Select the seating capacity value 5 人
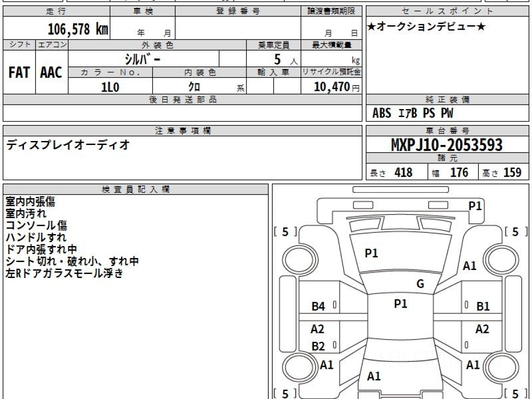 (x=286, y=59)
